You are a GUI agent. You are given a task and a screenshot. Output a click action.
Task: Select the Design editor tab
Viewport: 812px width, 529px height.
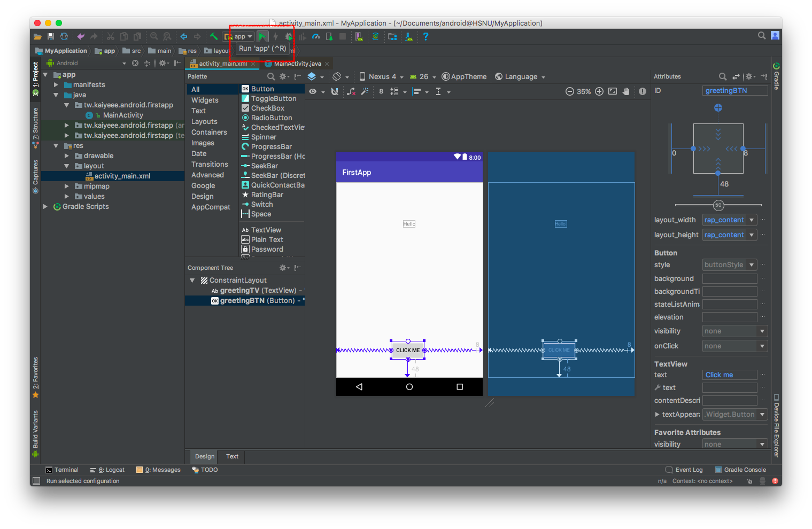[x=204, y=456]
